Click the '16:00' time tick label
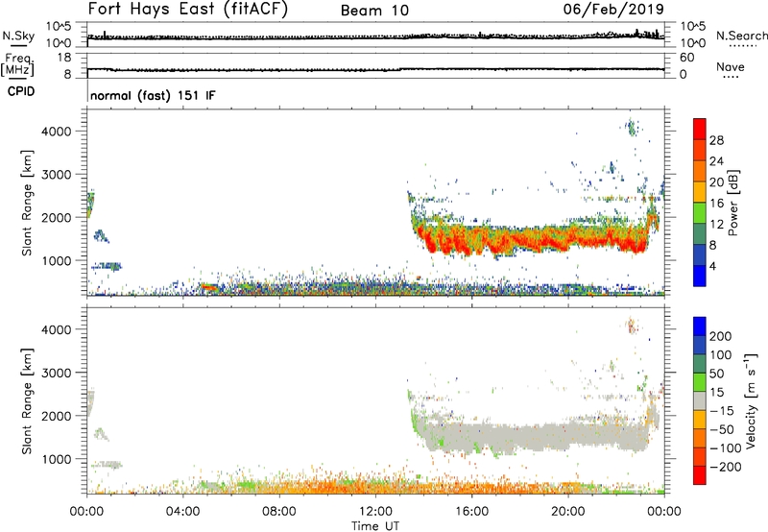 pyautogui.click(x=471, y=512)
